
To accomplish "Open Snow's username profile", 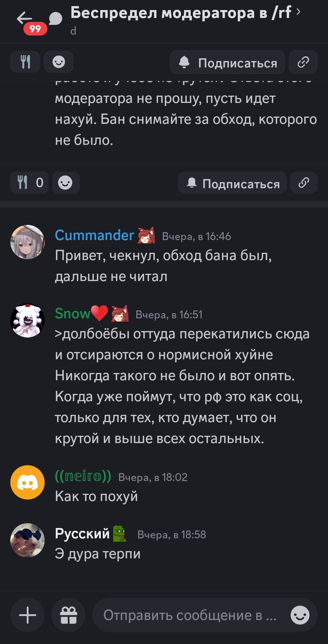I will [x=73, y=313].
